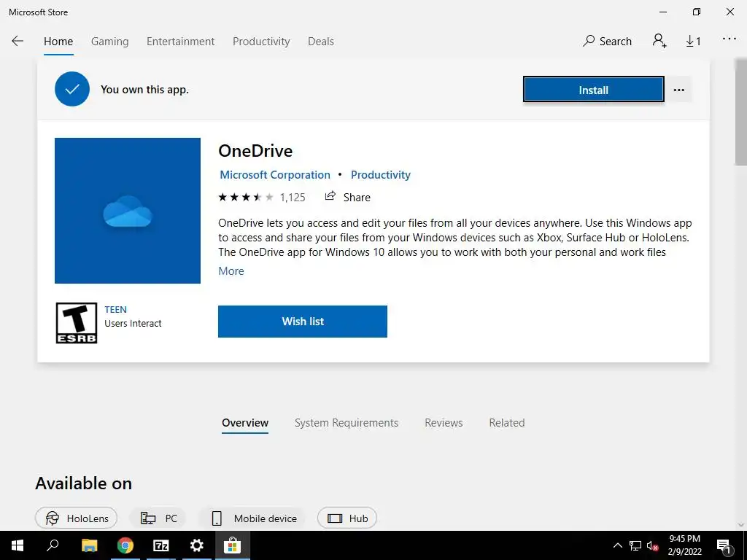Image resolution: width=747 pixels, height=560 pixels.
Task: Open the Search magnifier in Store
Action: coord(607,41)
